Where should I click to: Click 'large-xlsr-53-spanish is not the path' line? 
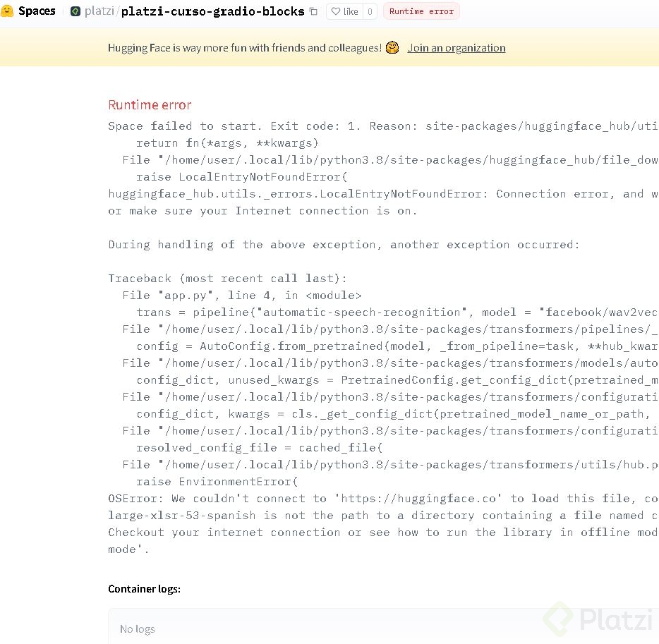(383, 515)
